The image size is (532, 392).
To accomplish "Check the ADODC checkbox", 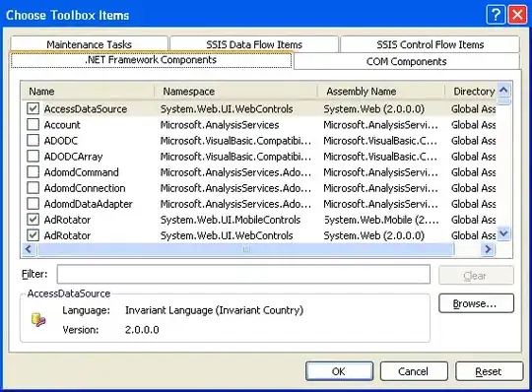I will [x=33, y=141].
